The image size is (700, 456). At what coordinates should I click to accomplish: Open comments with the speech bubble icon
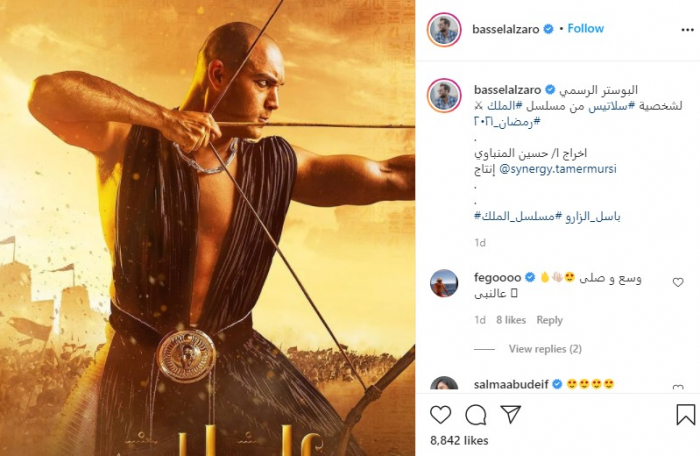tap(475, 415)
